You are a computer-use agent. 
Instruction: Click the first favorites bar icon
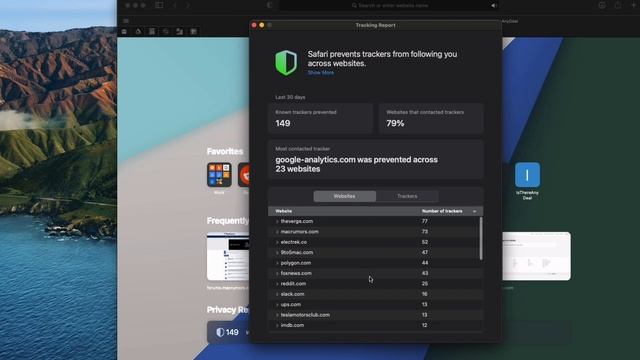tap(124, 31)
